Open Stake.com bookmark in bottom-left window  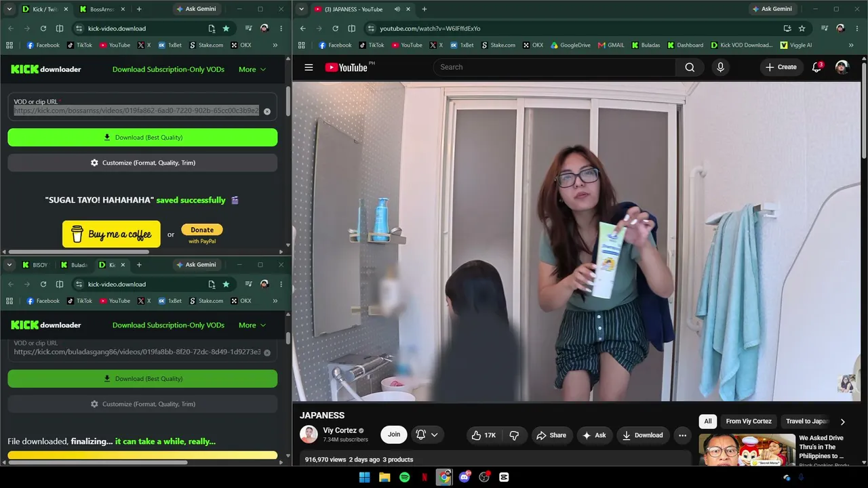click(x=206, y=301)
